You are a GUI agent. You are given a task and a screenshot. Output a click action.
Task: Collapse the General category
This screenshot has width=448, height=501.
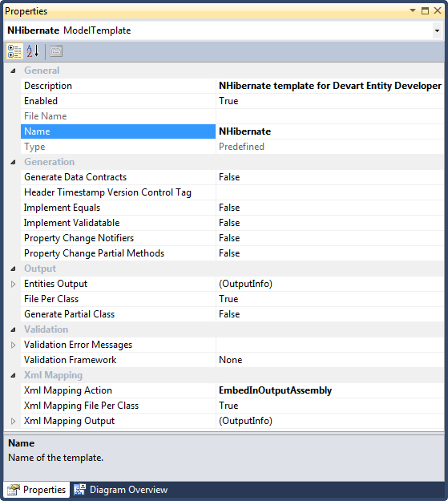pos(13,71)
